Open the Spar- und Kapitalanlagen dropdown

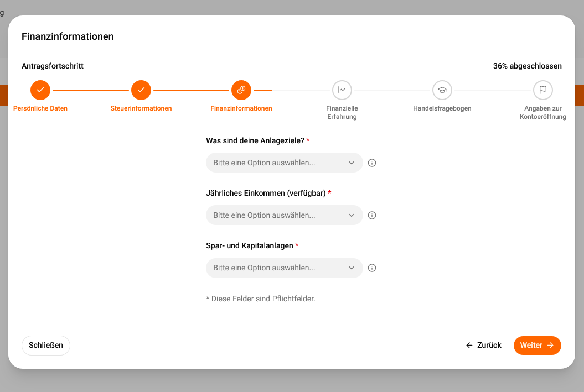(x=284, y=268)
